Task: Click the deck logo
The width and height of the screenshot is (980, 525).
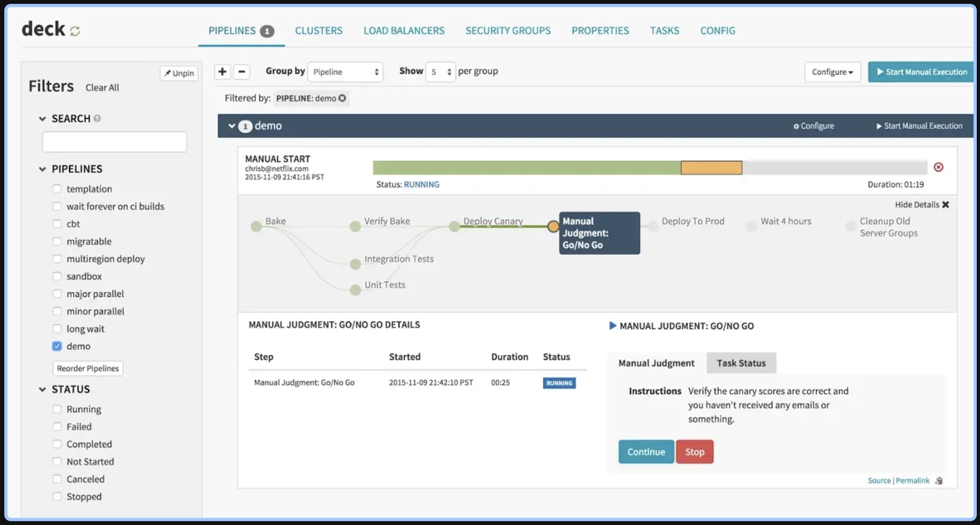Action: [x=43, y=29]
